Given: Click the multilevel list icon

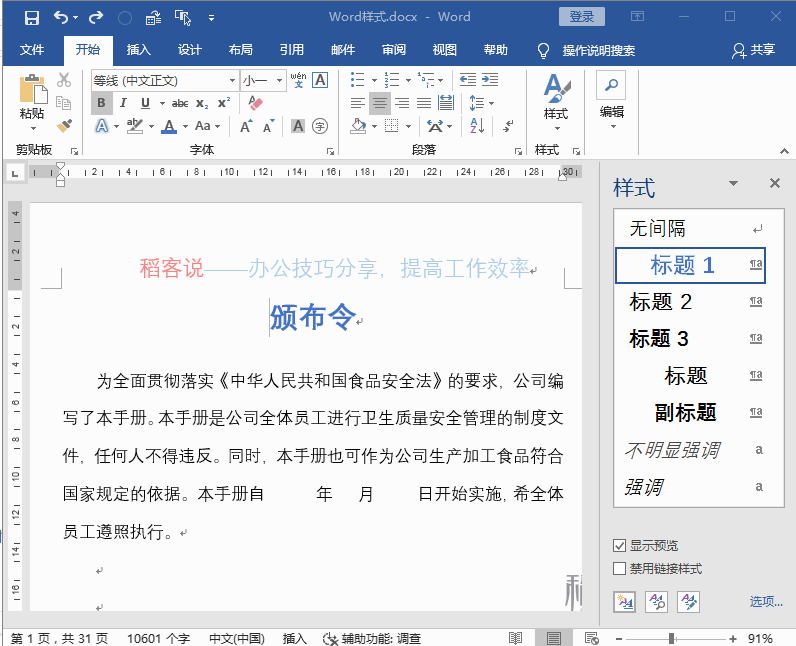Looking at the screenshot, I should [426, 80].
